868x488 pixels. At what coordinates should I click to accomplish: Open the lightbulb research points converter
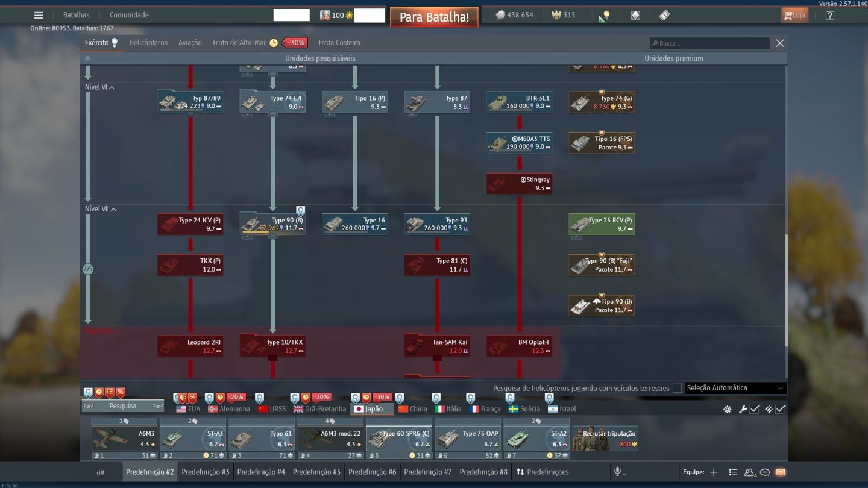(605, 16)
